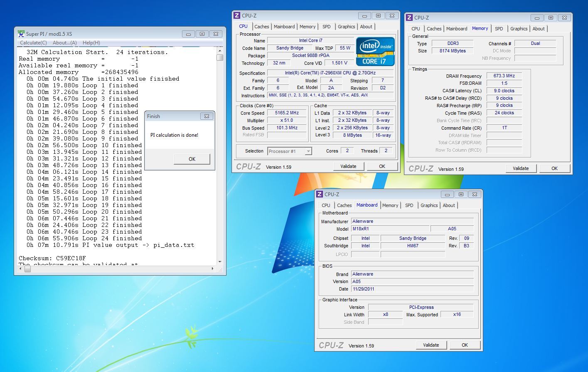This screenshot has height=372, width=588.
Task: Click the Link Width value x8
Action: [386, 314]
